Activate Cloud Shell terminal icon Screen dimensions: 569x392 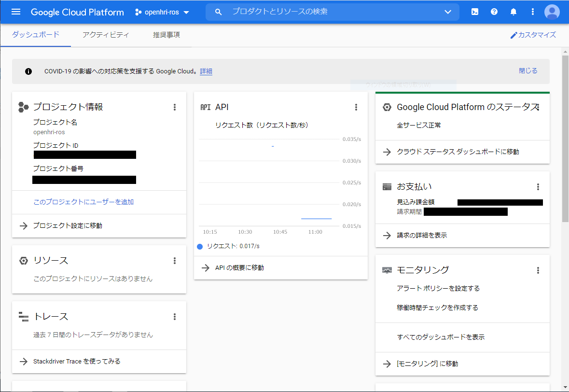click(x=475, y=12)
